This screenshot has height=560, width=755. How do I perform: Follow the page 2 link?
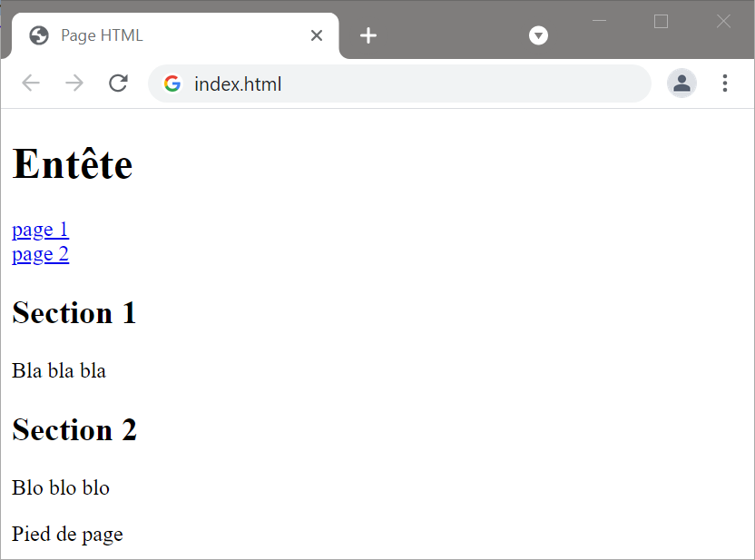click(41, 254)
